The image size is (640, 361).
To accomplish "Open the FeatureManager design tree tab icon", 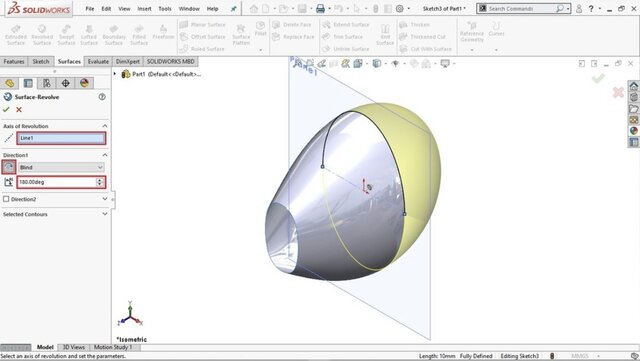I will coord(9,83).
